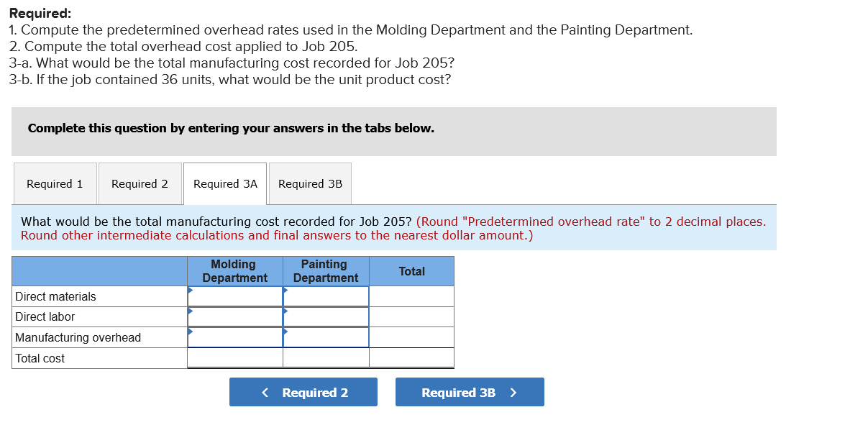Click the flag marker in Direct materials Molding cell
This screenshot has height=443, width=868.
190,290
